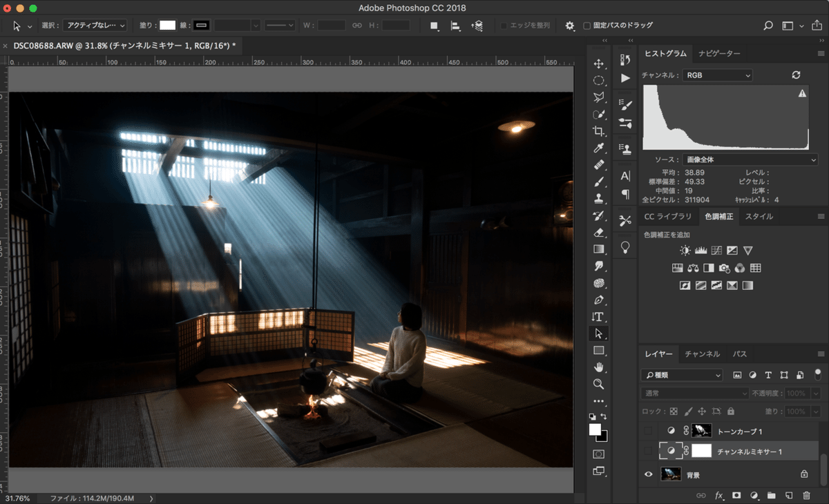Click the 塗り fill color swatch in options bar
The height and width of the screenshot is (504, 829).
[168, 26]
